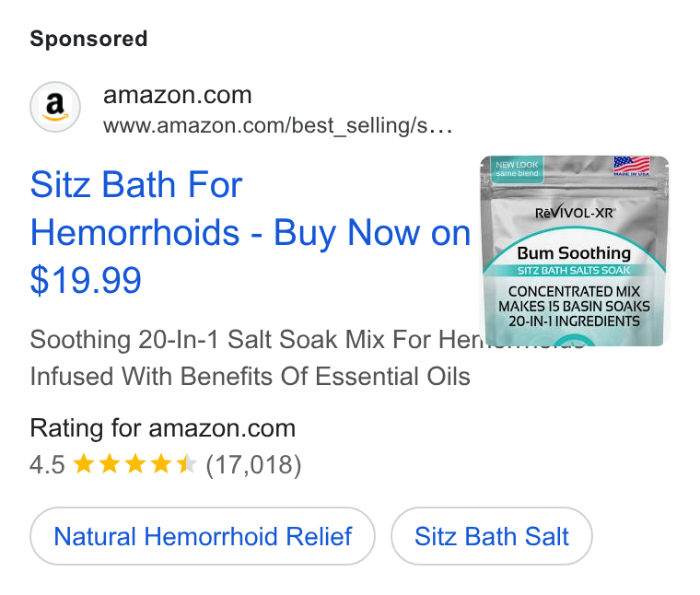Click the NEW LOOK badge on package

point(517,169)
